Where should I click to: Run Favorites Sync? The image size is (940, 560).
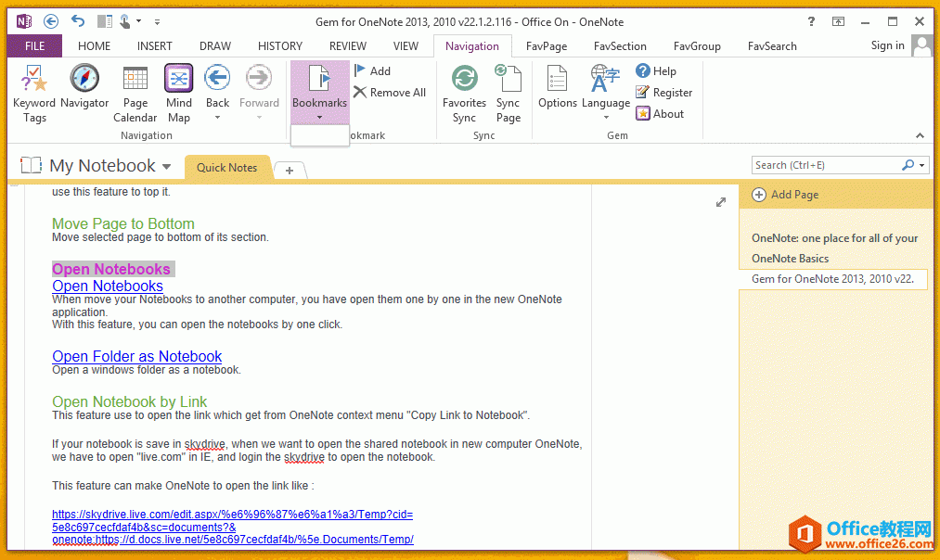coord(464,94)
